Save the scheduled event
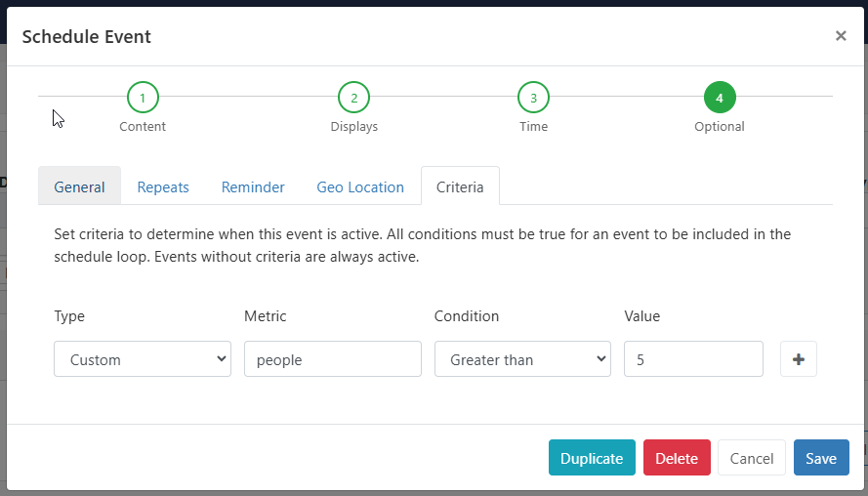Screen dimensions: 868x496 click(821, 458)
